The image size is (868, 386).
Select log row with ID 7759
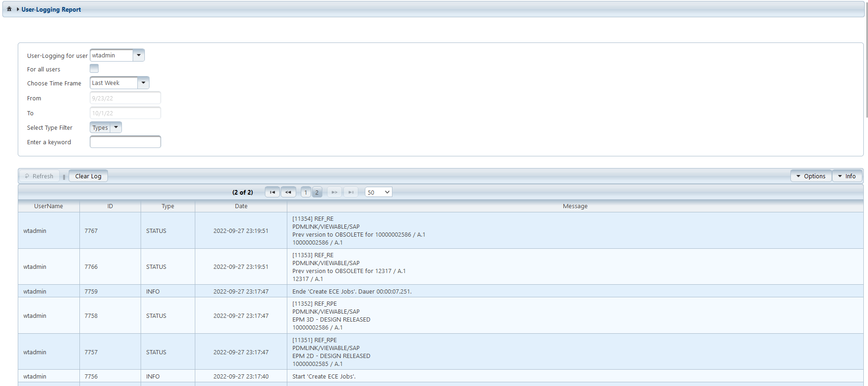click(91, 291)
